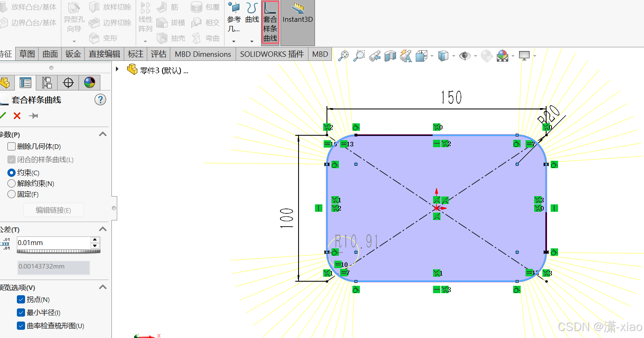Click the 0.01mm tolerance input field
The width and height of the screenshot is (644, 338).
(x=53, y=243)
